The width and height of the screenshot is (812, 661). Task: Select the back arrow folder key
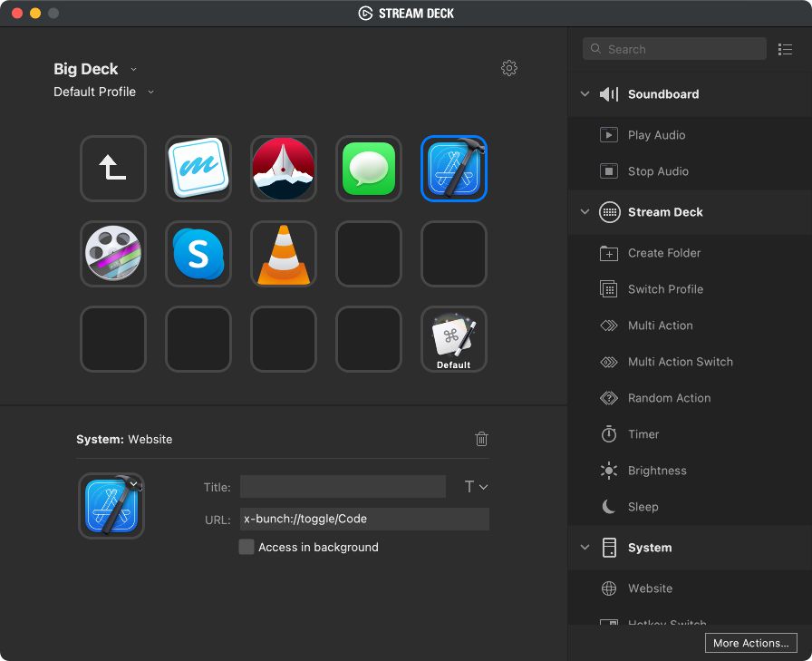click(113, 169)
